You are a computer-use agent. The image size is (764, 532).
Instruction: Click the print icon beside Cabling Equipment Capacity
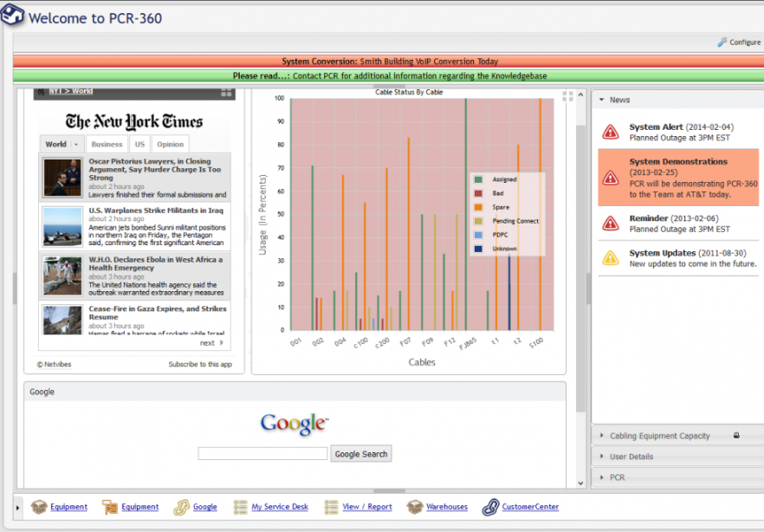coord(736,436)
